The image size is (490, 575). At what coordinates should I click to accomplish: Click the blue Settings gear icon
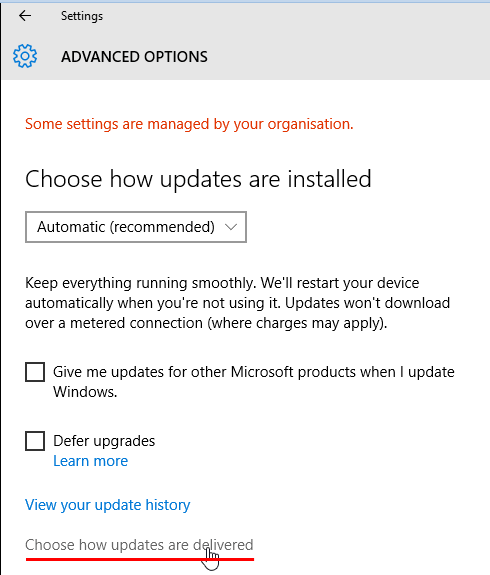(25, 56)
